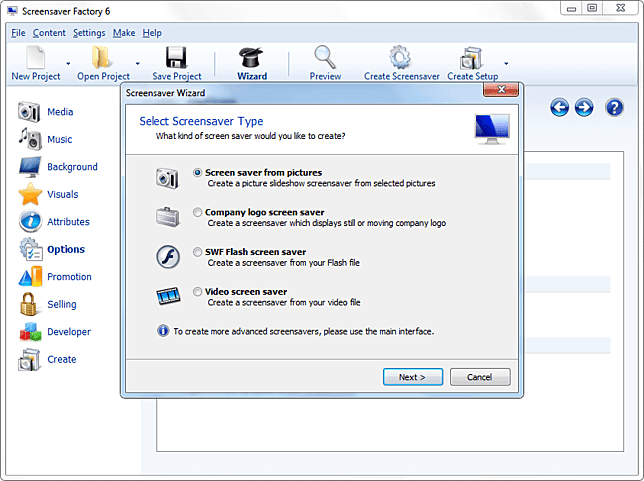Open the Options checklist icon
The width and height of the screenshot is (644, 481).
point(30,249)
